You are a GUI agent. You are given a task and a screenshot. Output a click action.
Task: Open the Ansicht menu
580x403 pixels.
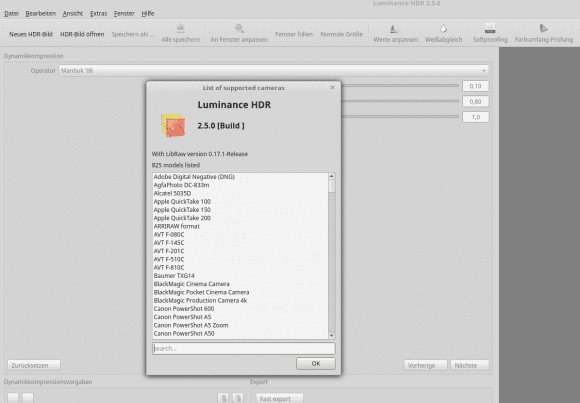pos(72,13)
